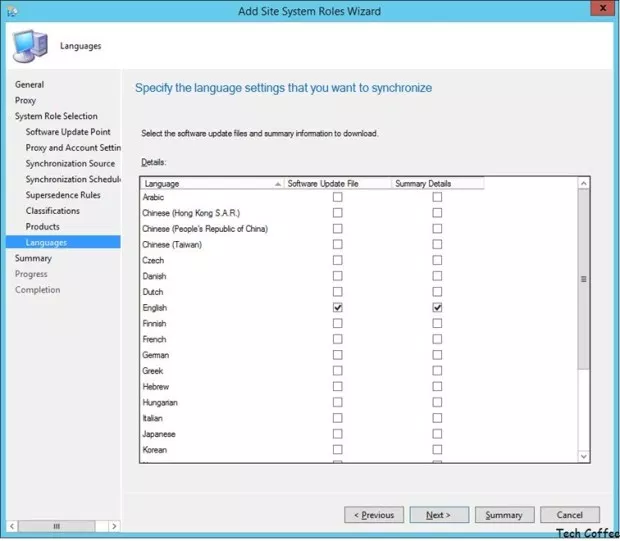The width and height of the screenshot is (620, 541).
Task: Select Supersedence Rules in the left navigation
Action: (x=63, y=195)
